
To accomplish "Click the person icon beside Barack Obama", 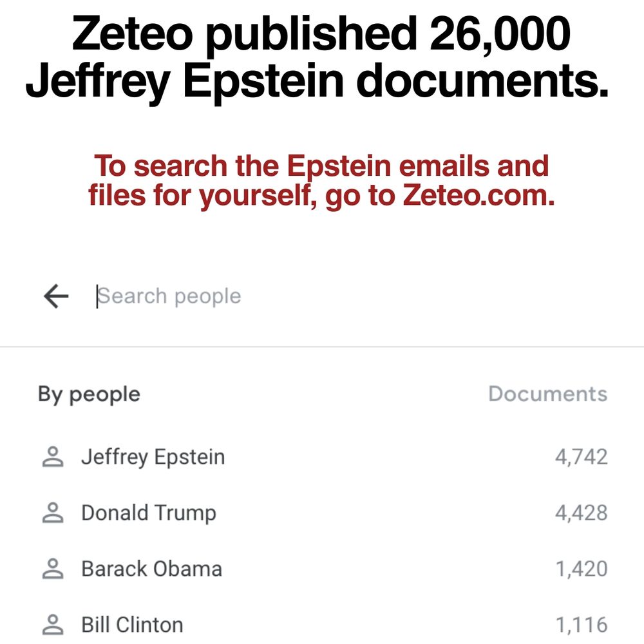I will coord(53,569).
